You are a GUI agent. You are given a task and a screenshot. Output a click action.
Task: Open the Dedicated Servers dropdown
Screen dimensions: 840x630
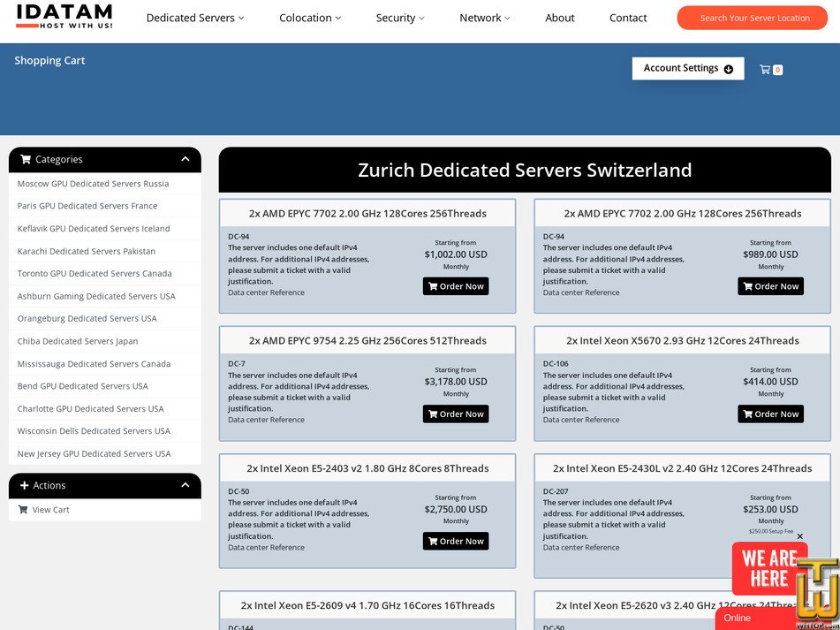(194, 17)
